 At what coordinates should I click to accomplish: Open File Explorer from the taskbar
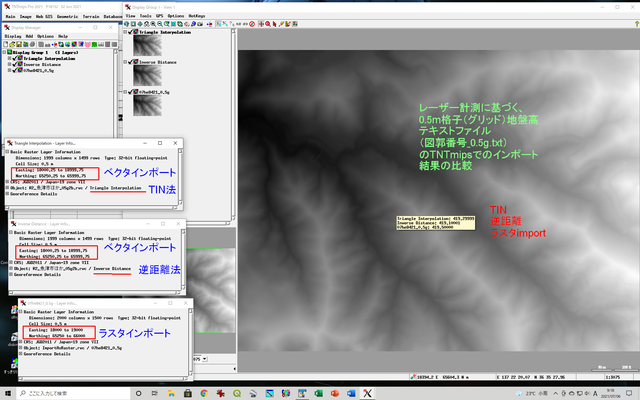click(171, 393)
